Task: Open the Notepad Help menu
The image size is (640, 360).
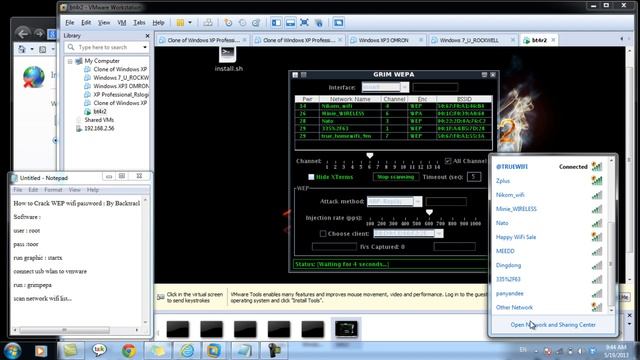Action: (93, 190)
